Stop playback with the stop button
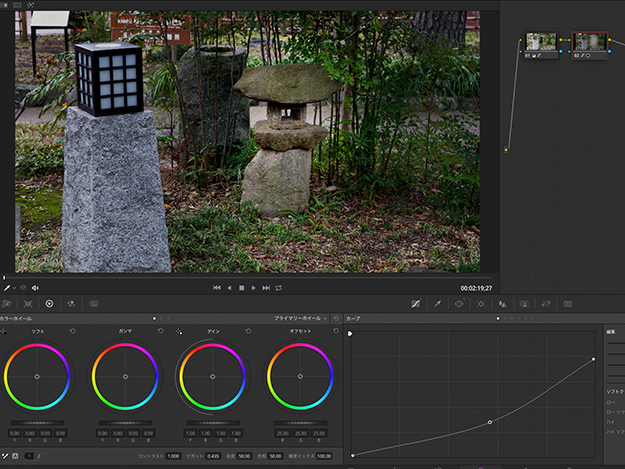The height and width of the screenshot is (469, 625). click(x=241, y=288)
